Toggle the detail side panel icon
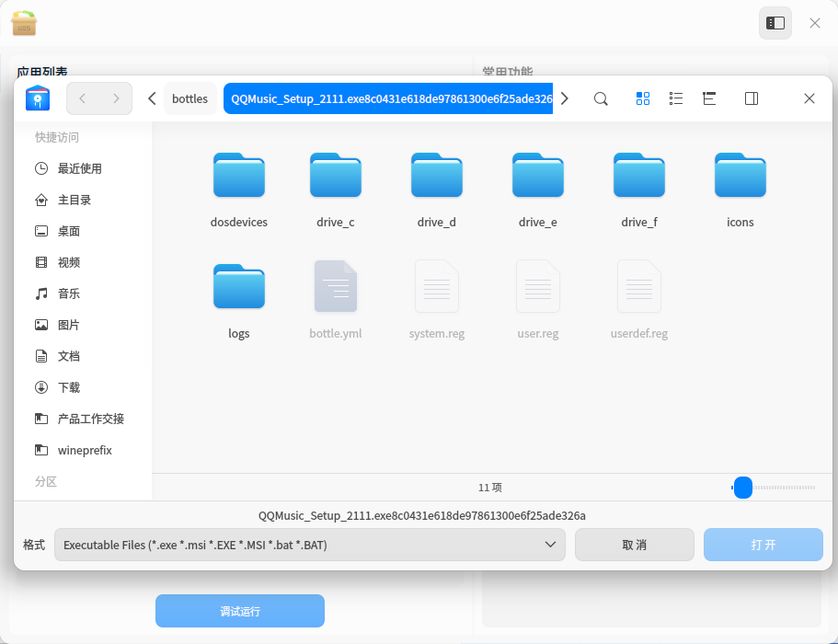Image resolution: width=838 pixels, height=644 pixels. click(752, 98)
